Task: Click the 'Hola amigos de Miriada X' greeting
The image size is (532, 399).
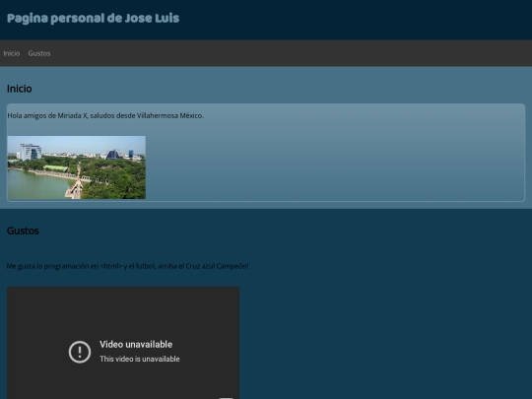Action: 105,115
